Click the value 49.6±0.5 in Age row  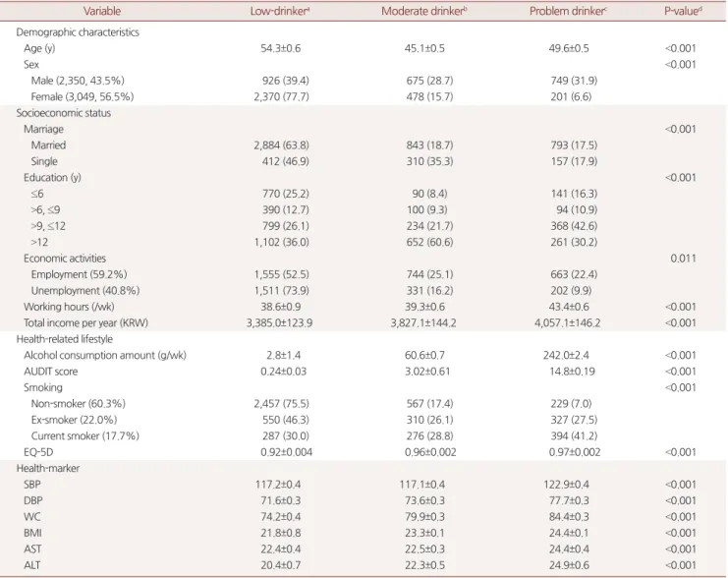[569, 48]
